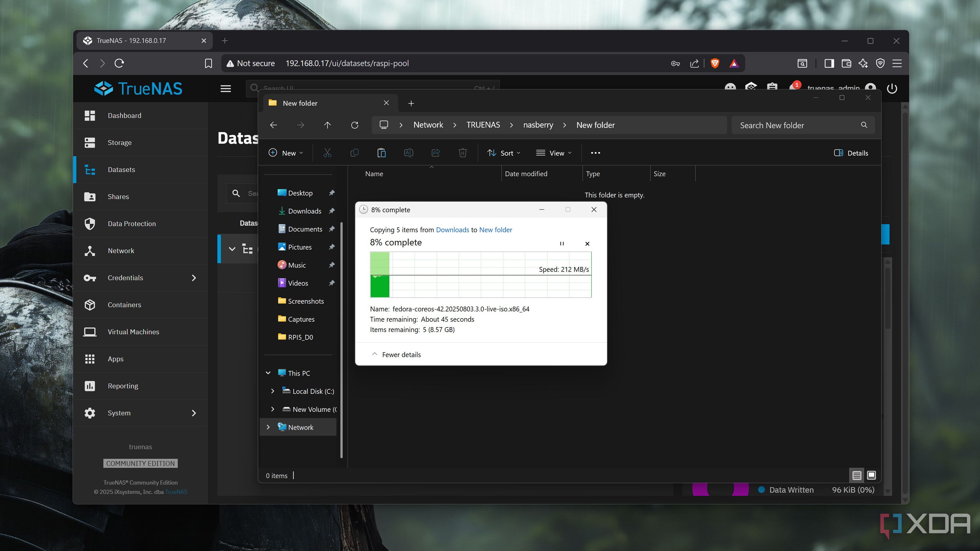Expand Local Disk (C:) tree node
The width and height of the screenshot is (980, 551).
pyautogui.click(x=272, y=391)
